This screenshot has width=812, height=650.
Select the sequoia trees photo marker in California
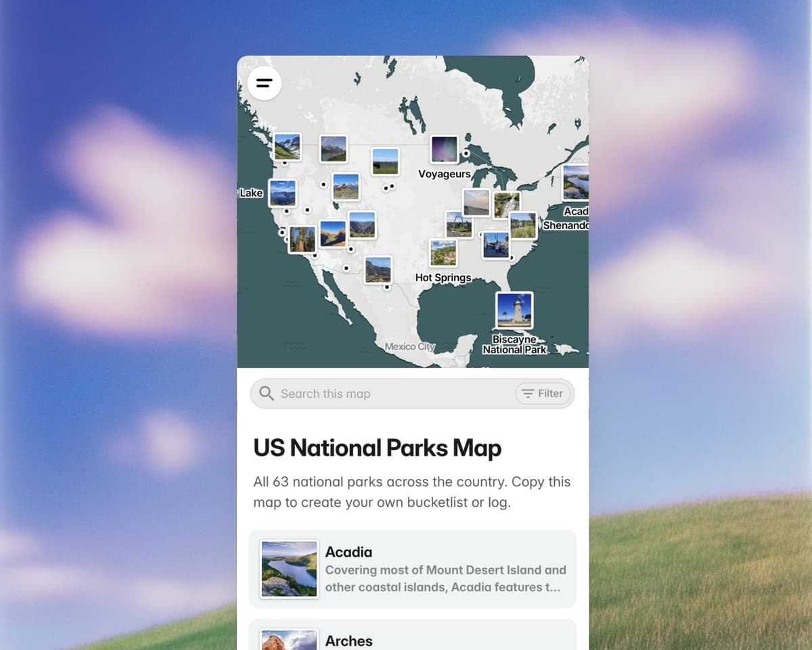pyautogui.click(x=302, y=239)
